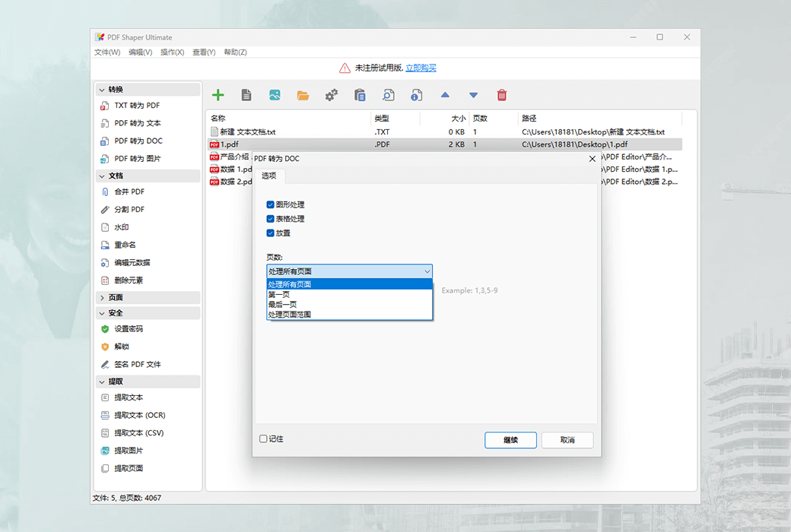Disable the 表格处理 option
Image resolution: width=791 pixels, height=532 pixels.
(x=270, y=218)
